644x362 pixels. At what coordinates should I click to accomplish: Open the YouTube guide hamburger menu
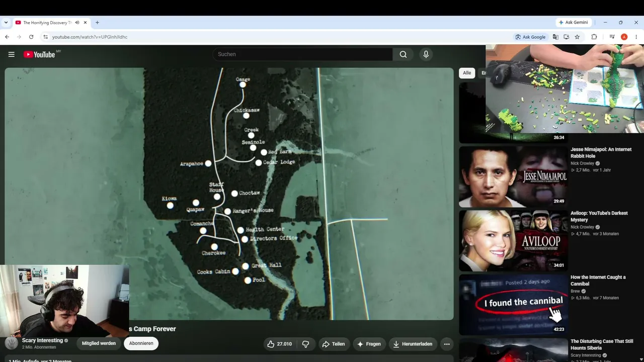(12, 54)
